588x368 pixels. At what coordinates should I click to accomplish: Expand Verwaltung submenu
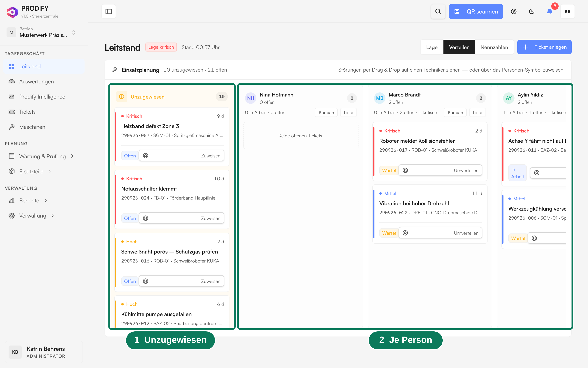click(x=53, y=216)
